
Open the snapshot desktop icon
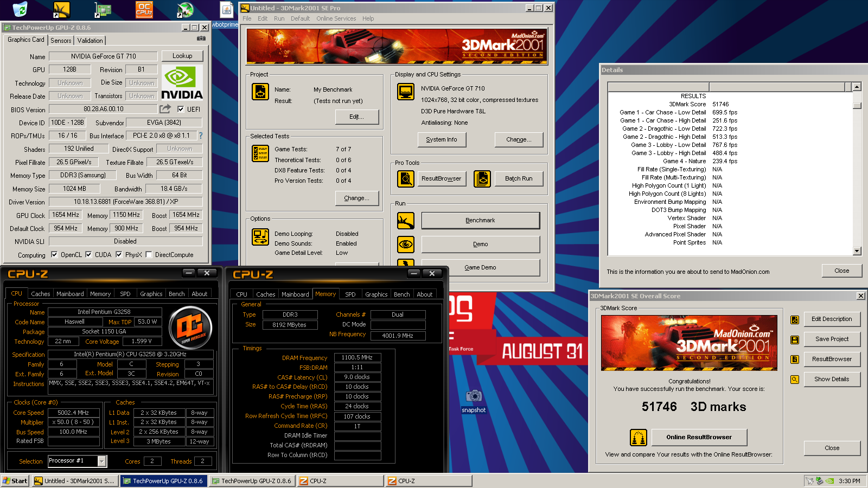point(474,401)
